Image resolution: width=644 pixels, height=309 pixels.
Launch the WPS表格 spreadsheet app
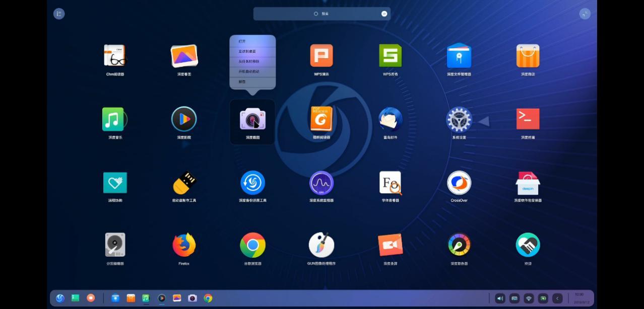click(391, 56)
